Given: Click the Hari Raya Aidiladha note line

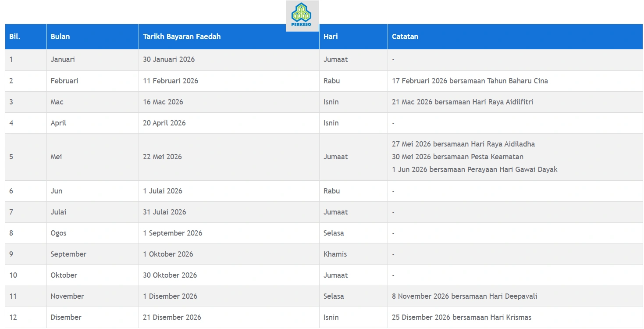Looking at the screenshot, I should pos(463,144).
